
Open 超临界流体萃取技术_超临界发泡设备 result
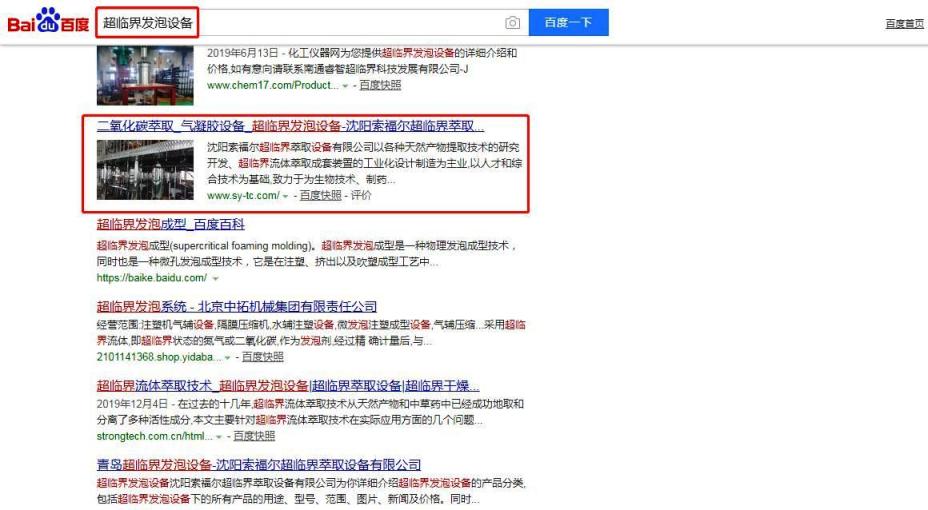pyautogui.click(x=288, y=386)
